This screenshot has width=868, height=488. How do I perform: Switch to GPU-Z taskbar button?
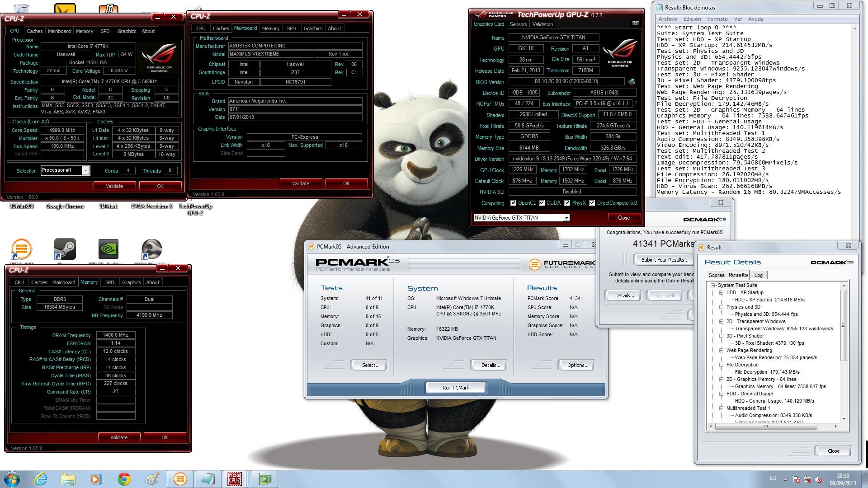pos(264,479)
